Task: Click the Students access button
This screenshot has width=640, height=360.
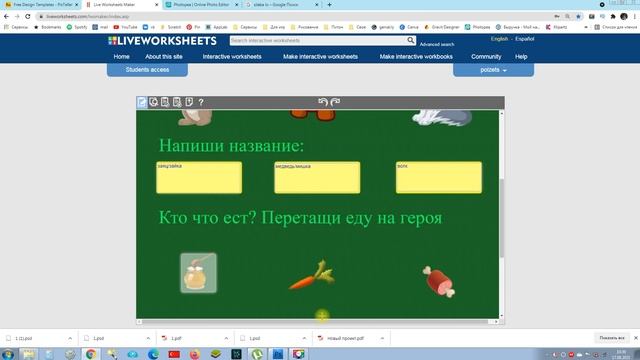Action: tap(147, 70)
